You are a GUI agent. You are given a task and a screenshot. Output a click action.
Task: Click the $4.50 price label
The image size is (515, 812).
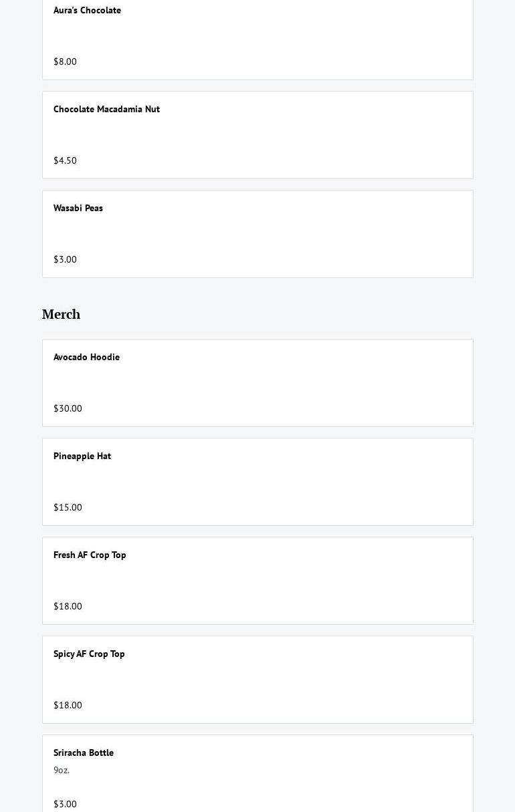pyautogui.click(x=65, y=160)
